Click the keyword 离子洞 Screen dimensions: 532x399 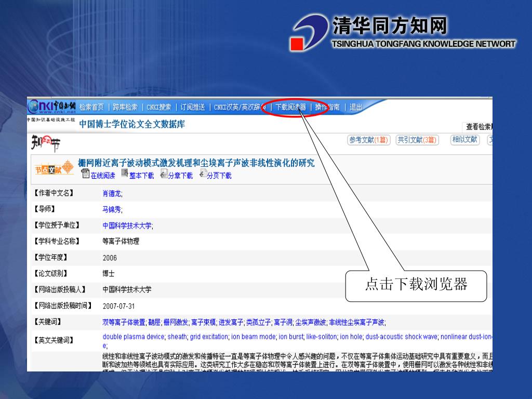(x=283, y=322)
